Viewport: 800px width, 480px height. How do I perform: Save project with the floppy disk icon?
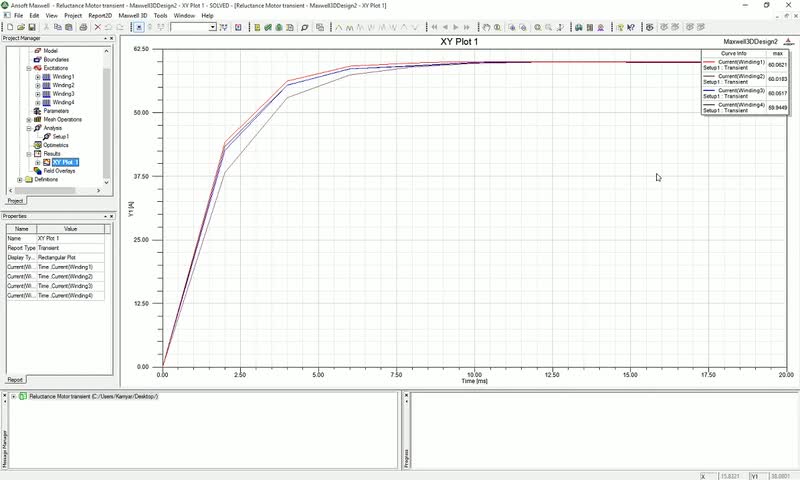tap(32, 27)
